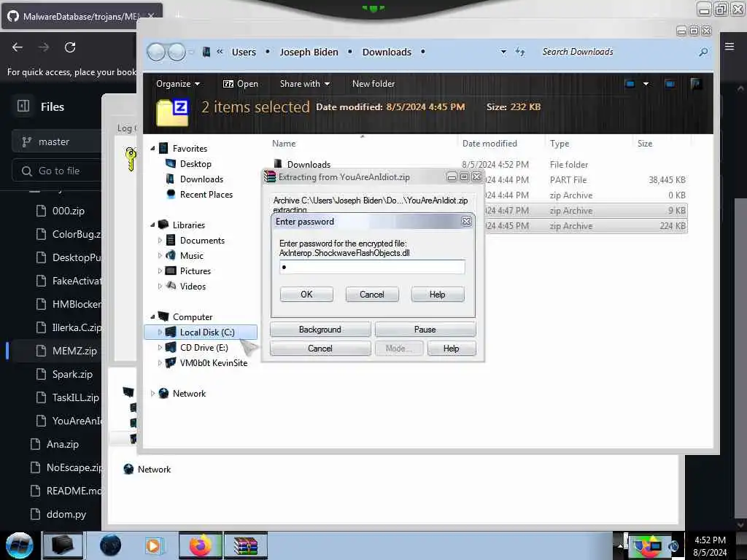Reload the browser page
This screenshot has width=747, height=560.
pos(70,47)
